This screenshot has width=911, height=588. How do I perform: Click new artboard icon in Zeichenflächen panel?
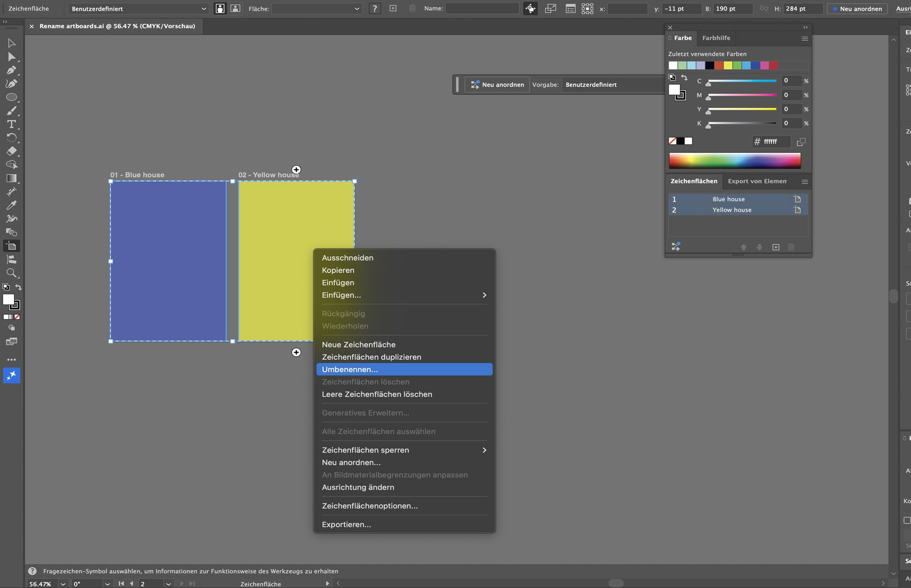pyautogui.click(x=776, y=247)
